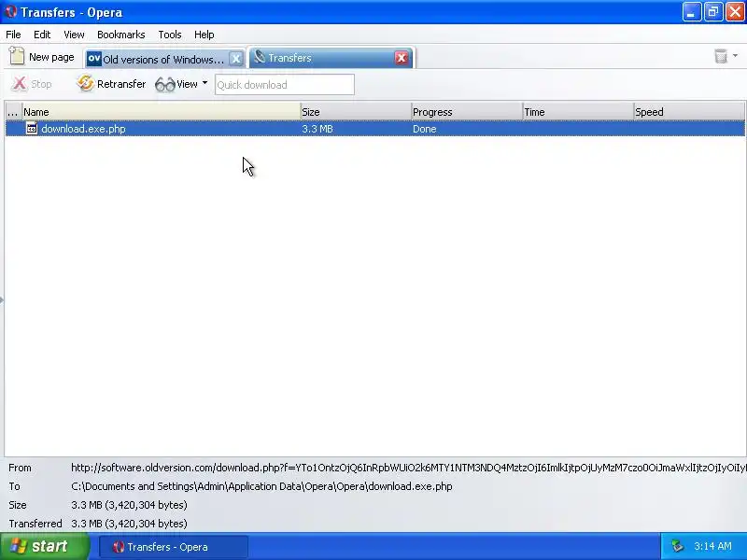Screen dimensions: 747x560
Task: Click the 3.3 MB size cell
Action: [317, 129]
